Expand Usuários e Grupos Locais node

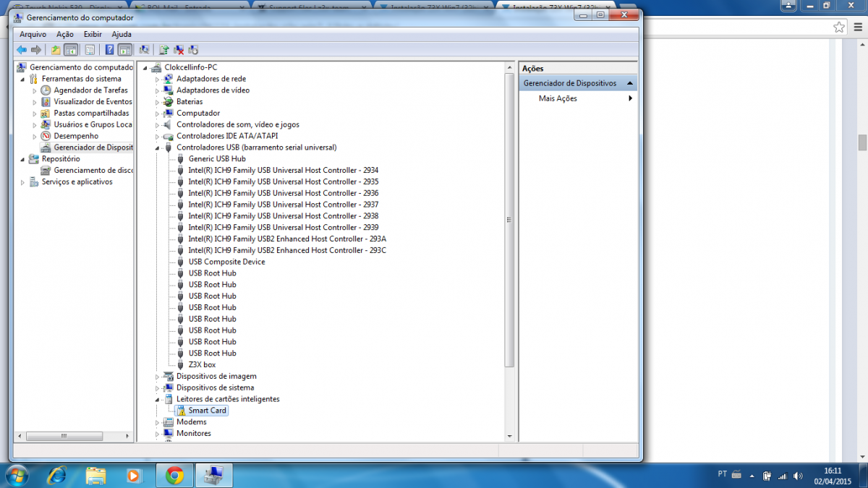click(34, 124)
